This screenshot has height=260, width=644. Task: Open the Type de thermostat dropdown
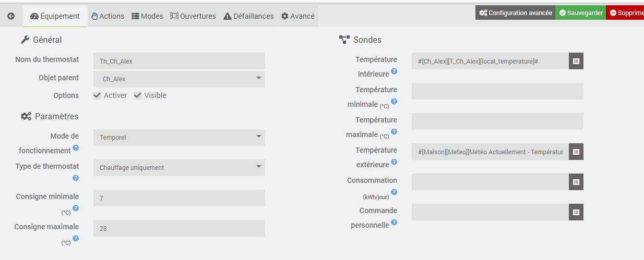coord(179,167)
